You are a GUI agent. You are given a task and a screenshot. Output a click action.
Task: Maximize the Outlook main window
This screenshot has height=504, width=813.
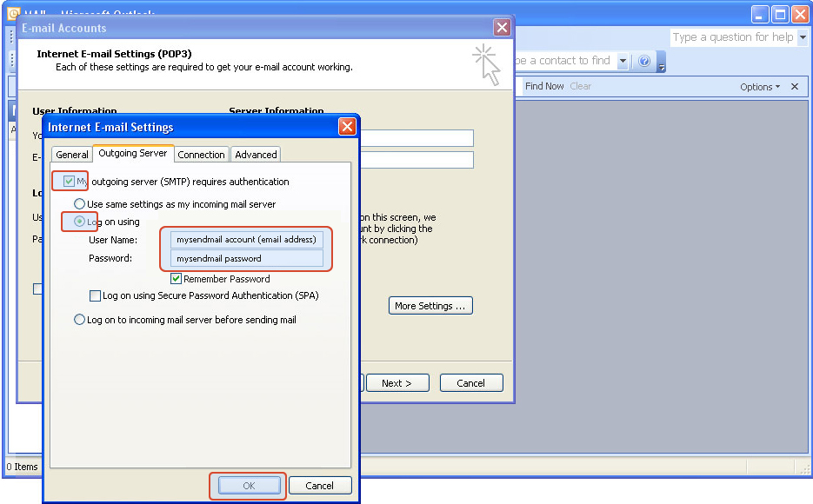[780, 14]
